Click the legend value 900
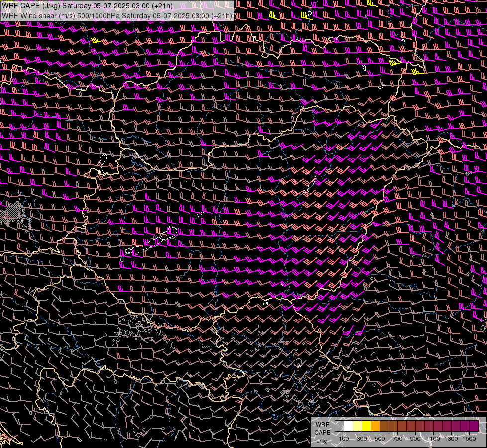Screen dimensions: 487x448 (415, 439)
